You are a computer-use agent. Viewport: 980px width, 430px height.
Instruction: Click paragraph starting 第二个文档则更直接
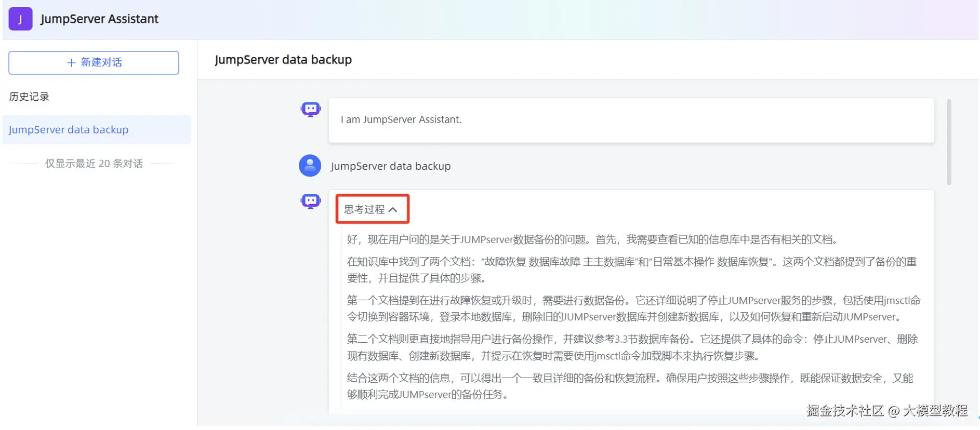pyautogui.click(x=632, y=347)
